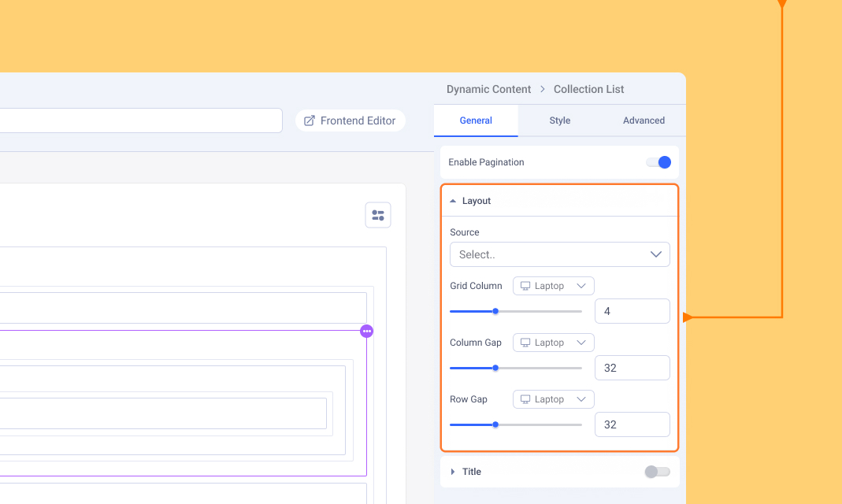This screenshot has height=504, width=842.
Task: Open the settings toggle icon button
Action: (378, 215)
